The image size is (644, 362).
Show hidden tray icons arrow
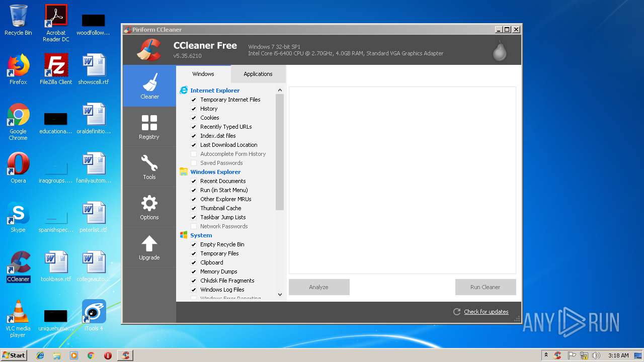546,355
